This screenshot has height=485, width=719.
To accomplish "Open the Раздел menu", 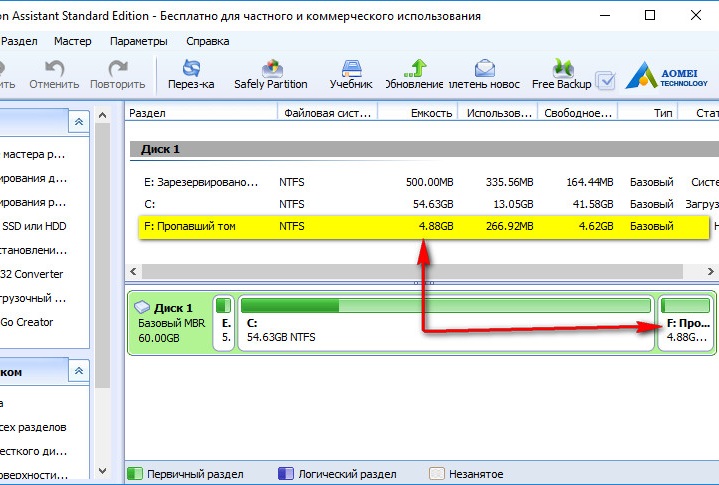I will tap(19, 41).
